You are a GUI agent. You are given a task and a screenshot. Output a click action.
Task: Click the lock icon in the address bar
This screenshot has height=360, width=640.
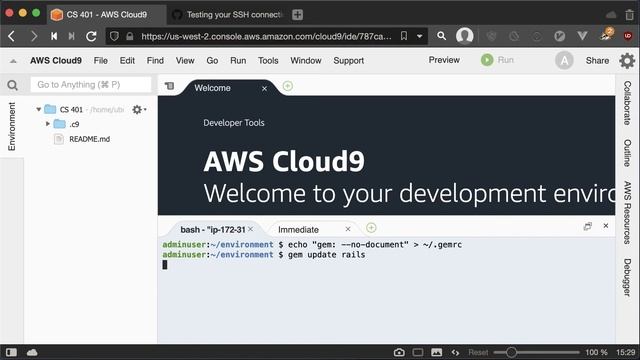point(130,36)
